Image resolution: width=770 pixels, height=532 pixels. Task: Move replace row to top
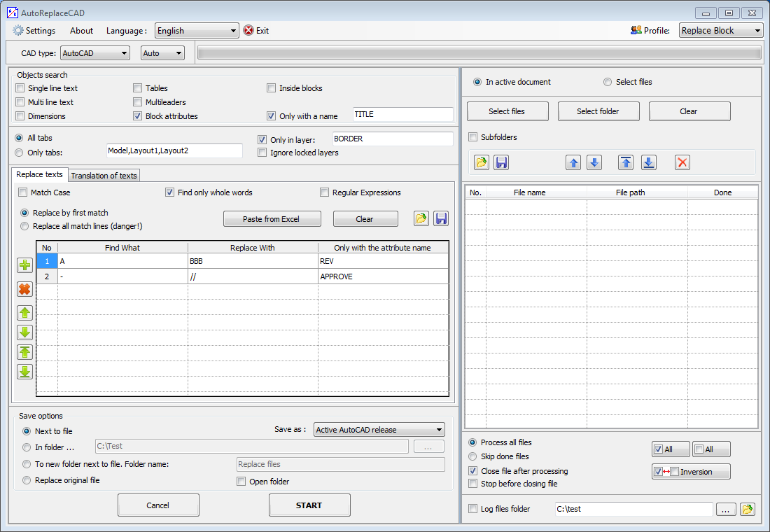tap(24, 352)
